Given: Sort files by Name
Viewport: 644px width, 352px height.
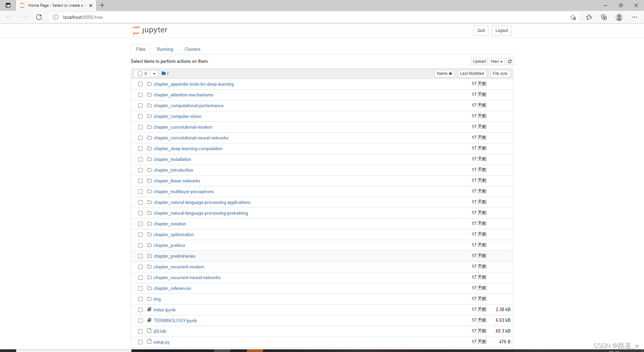Looking at the screenshot, I should [444, 74].
